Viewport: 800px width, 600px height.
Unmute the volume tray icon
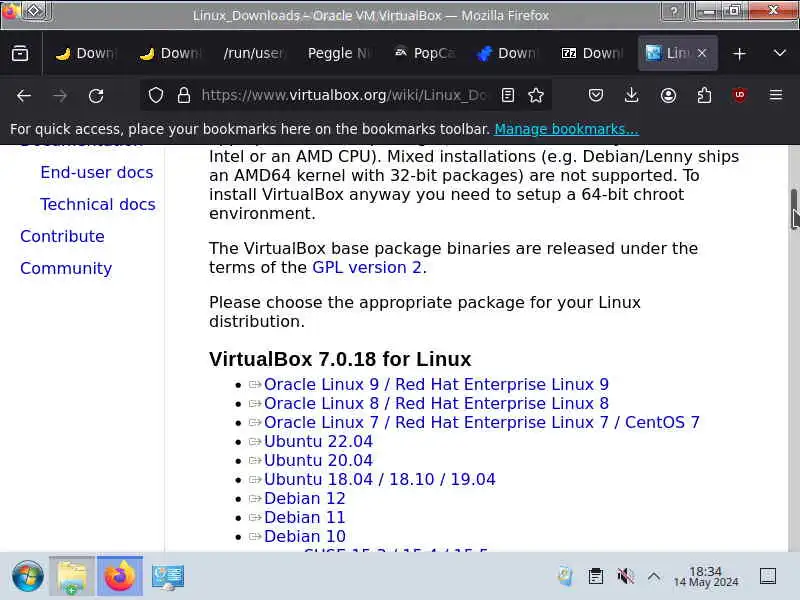coord(625,577)
